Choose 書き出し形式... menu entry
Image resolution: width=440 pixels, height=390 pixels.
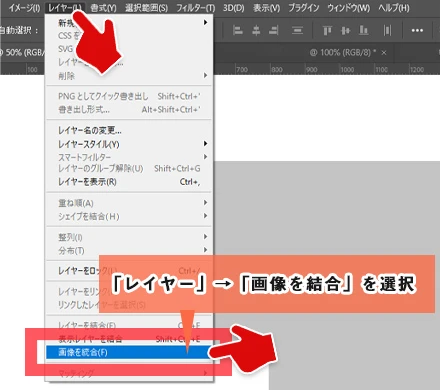pyautogui.click(x=129, y=109)
